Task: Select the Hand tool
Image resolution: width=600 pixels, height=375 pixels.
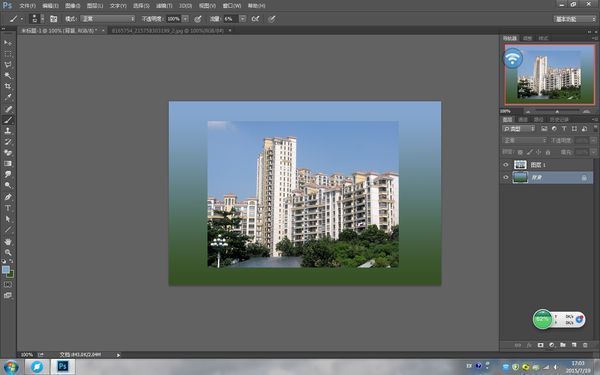Action: point(8,242)
